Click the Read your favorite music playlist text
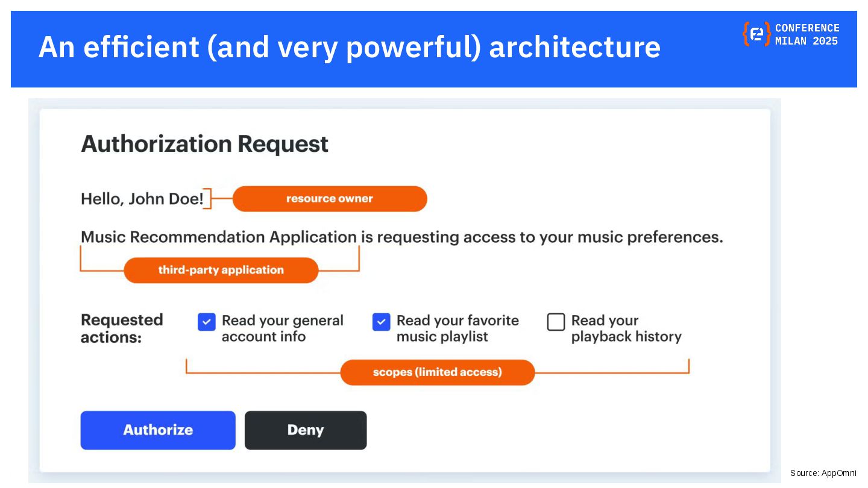 tap(457, 328)
